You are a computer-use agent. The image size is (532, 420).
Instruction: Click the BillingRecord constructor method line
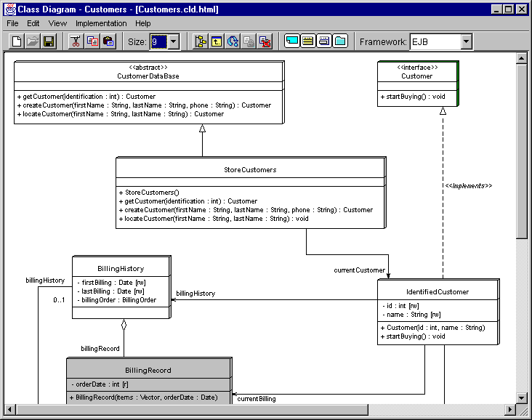(x=143, y=397)
